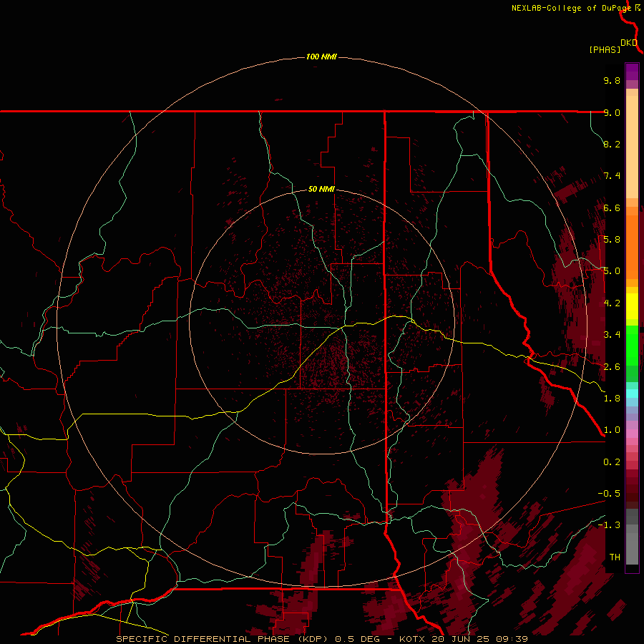Screen dimensions: 644x644
Task: Click the purple swatch at the top of the color bar
Action: coord(632,72)
